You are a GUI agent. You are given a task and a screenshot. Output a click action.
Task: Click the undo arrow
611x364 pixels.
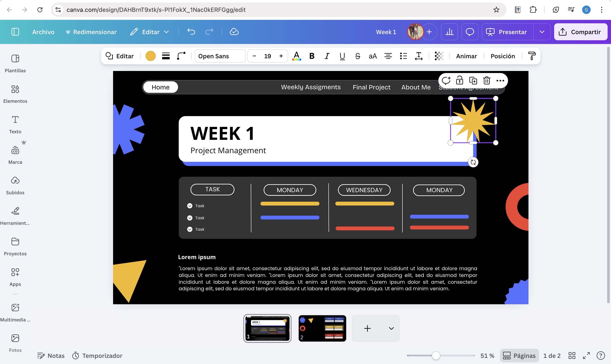[x=191, y=32]
